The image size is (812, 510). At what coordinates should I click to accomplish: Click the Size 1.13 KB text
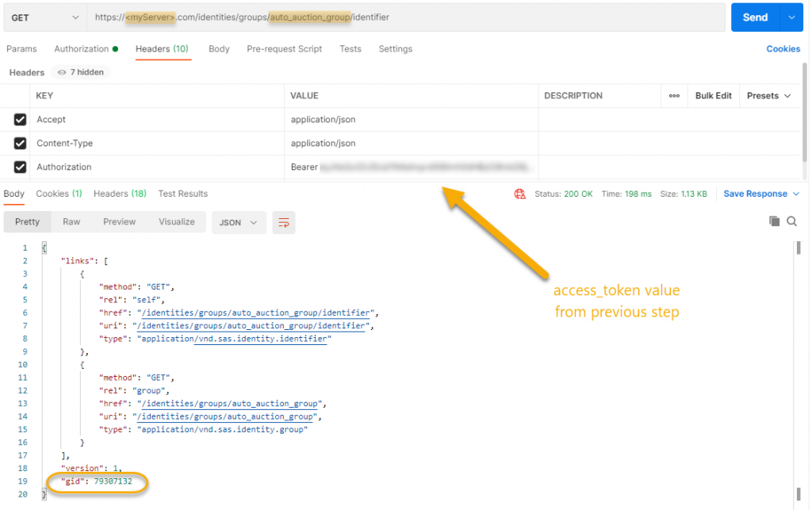click(x=683, y=194)
